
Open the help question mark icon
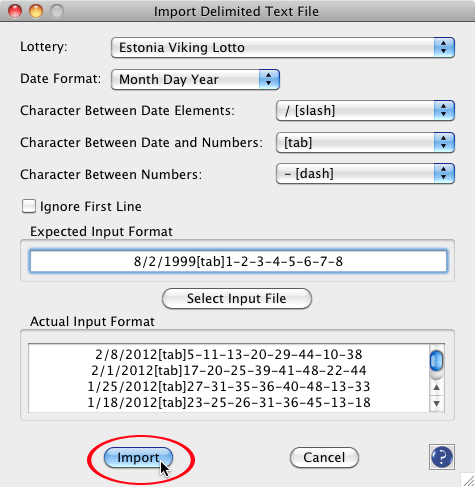pos(442,457)
